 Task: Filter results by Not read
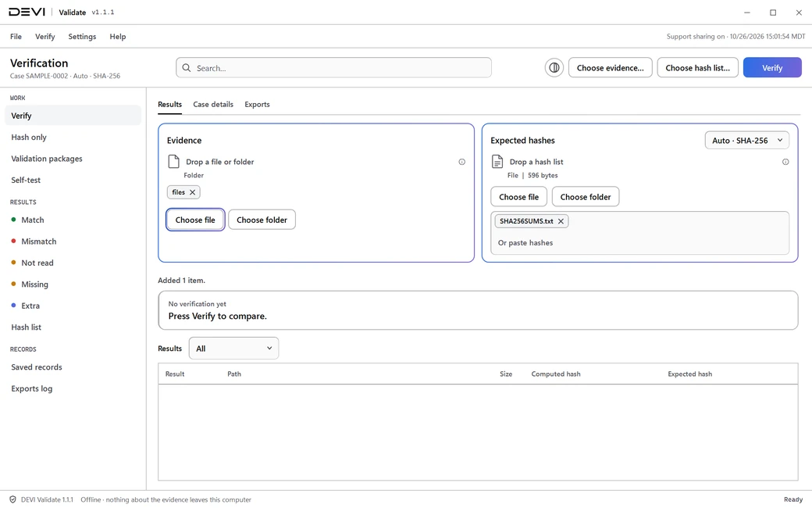point(73,263)
